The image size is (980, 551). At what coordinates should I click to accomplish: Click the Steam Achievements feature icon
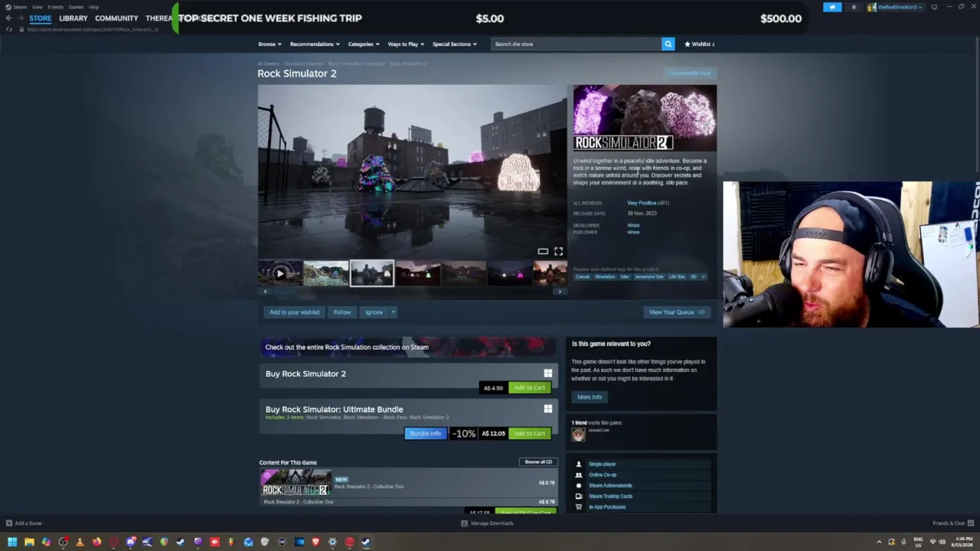578,485
